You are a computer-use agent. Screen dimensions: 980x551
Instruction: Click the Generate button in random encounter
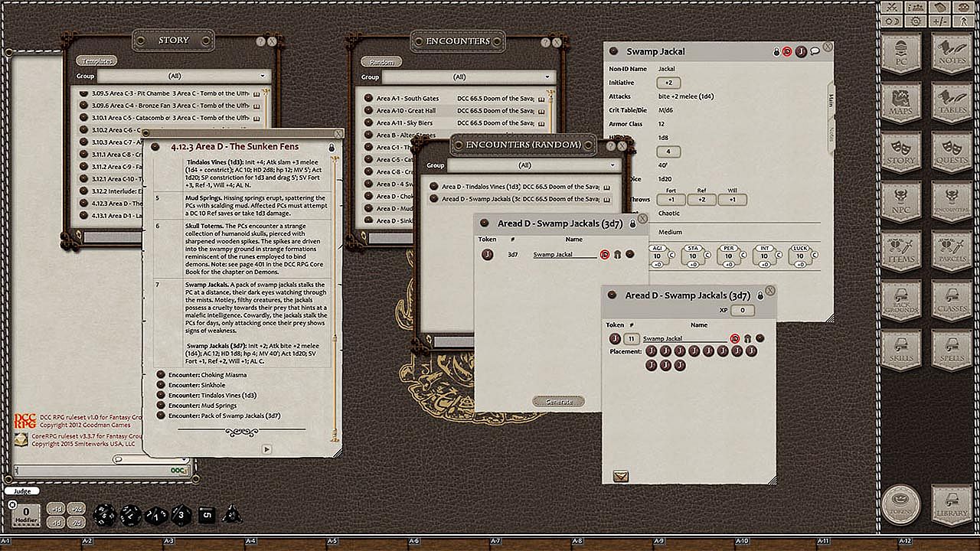point(559,402)
